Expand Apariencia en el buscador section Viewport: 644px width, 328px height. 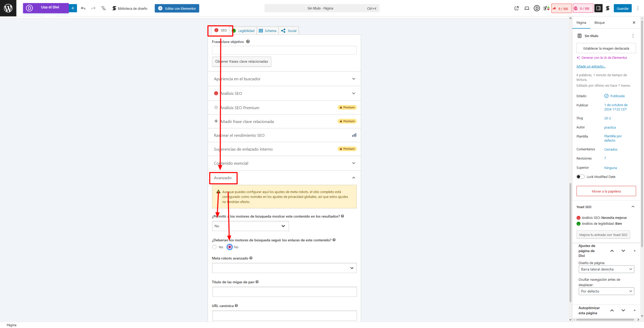[x=284, y=79]
